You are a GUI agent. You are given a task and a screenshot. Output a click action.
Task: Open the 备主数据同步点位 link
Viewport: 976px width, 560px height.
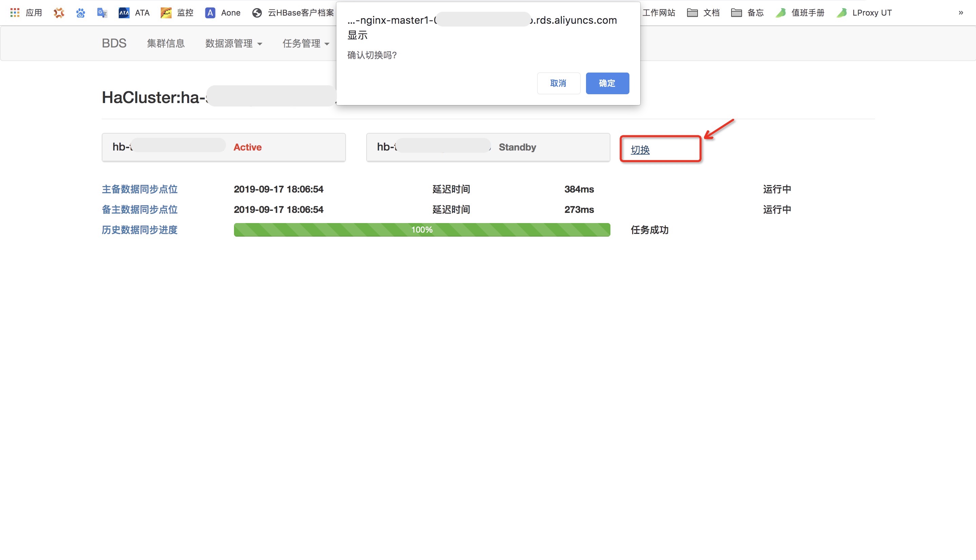coord(140,209)
